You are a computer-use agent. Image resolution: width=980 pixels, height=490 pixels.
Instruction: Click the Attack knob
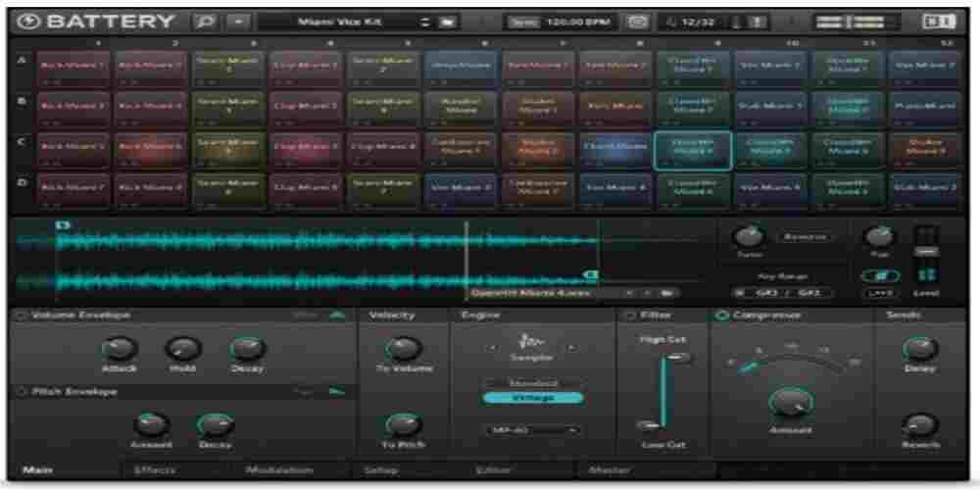(x=119, y=349)
